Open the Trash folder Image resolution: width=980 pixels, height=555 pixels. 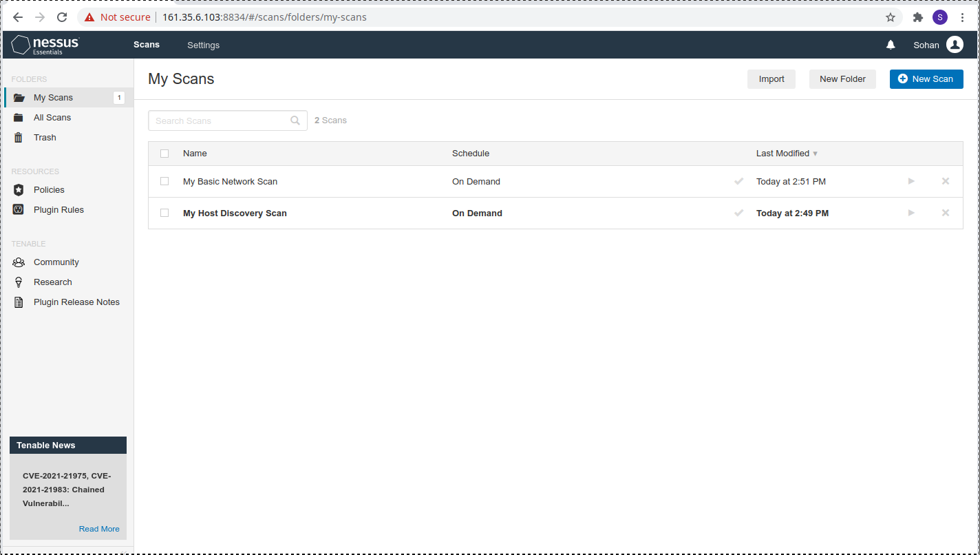pos(44,137)
